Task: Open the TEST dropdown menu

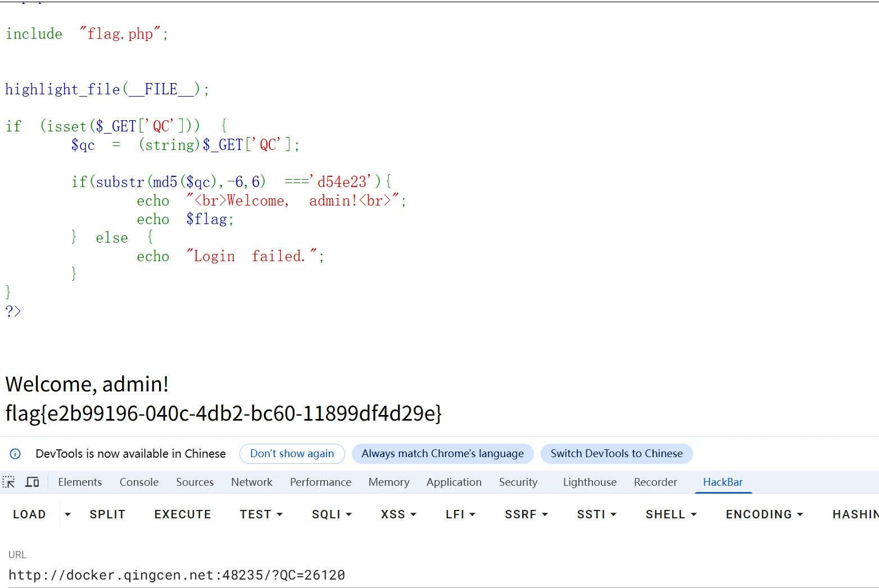Action: click(261, 514)
